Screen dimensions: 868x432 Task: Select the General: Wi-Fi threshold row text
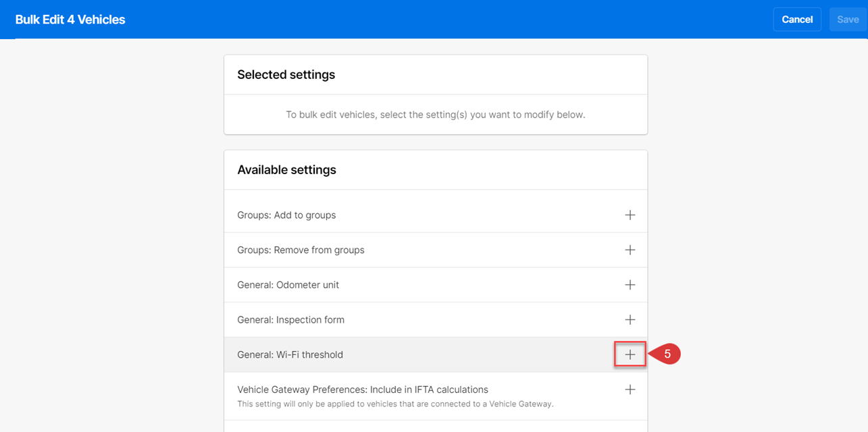290,354
